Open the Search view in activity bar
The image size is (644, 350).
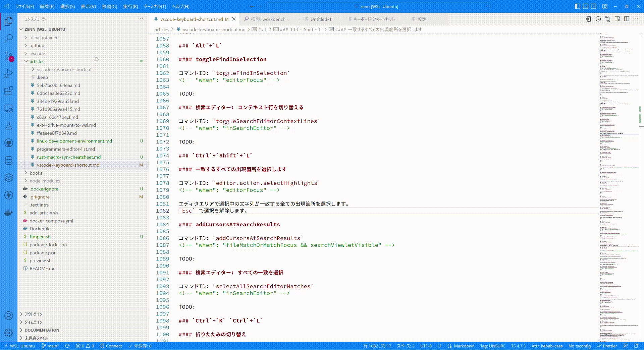9,39
